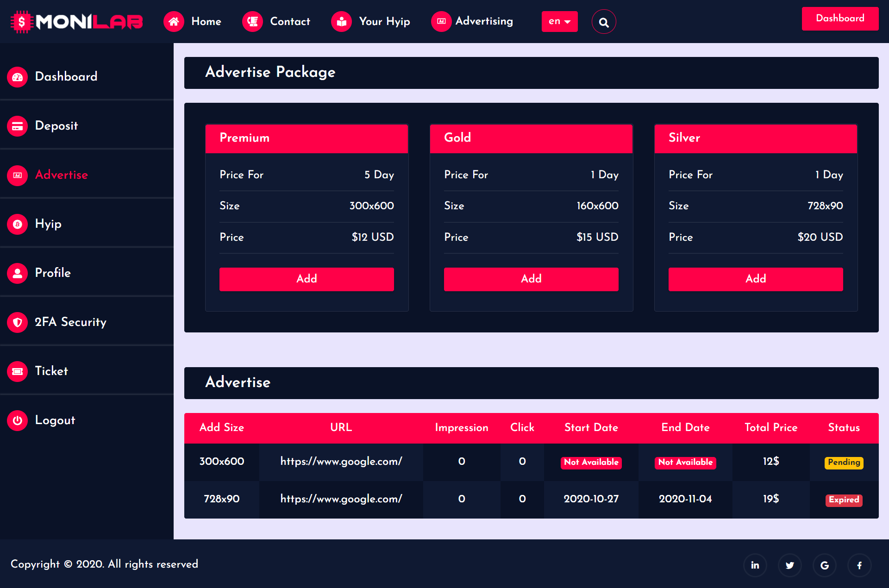Select the Dashboard speedometer icon in sidebar
The height and width of the screenshot is (588, 889).
click(x=17, y=77)
